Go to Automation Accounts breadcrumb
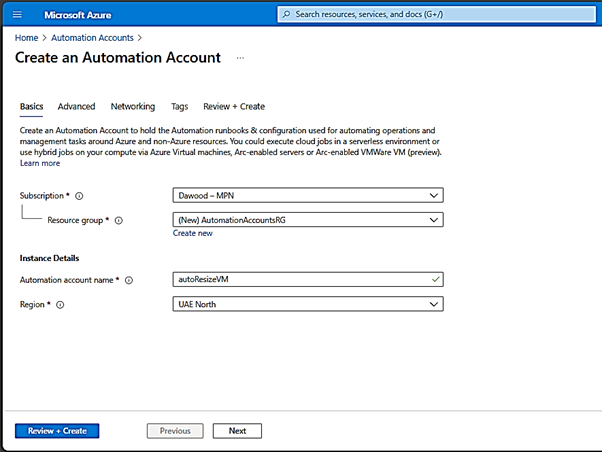Image resolution: width=602 pixels, height=452 pixels. pyautogui.click(x=92, y=38)
